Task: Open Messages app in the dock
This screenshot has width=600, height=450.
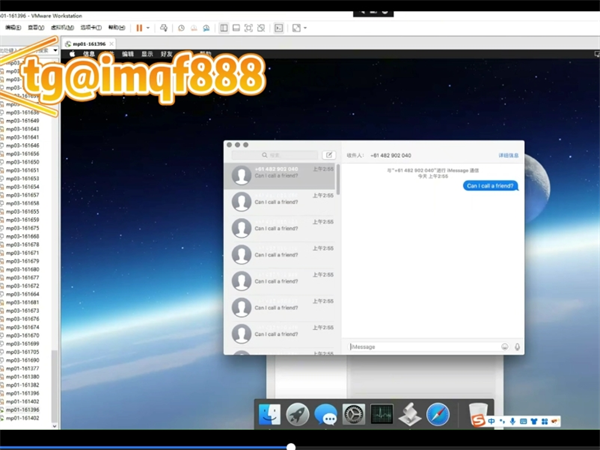Action: pyautogui.click(x=325, y=414)
